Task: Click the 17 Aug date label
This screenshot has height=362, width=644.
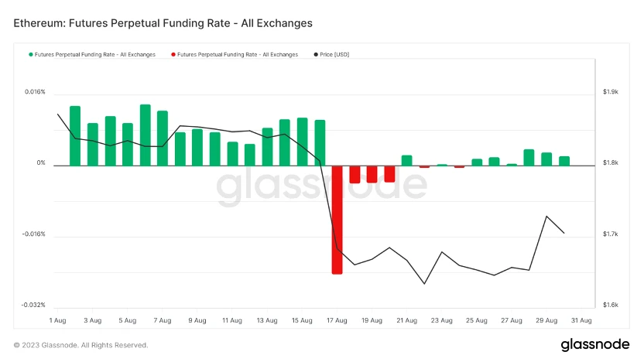Action: click(x=337, y=320)
